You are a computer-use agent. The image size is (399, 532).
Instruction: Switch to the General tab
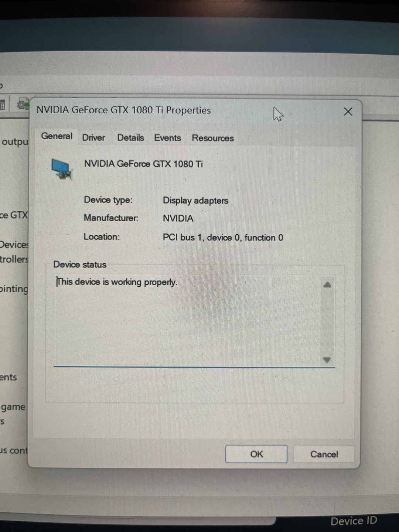[57, 136]
